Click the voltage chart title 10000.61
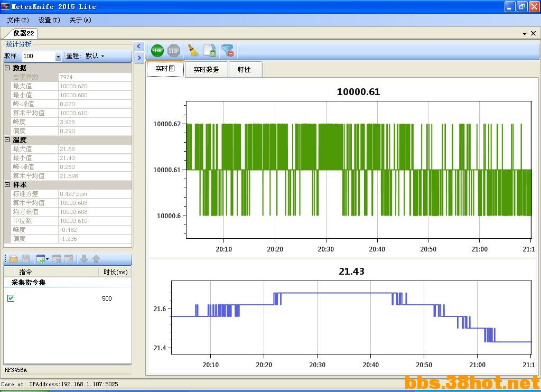Image resolution: width=541 pixels, height=392 pixels. (358, 92)
